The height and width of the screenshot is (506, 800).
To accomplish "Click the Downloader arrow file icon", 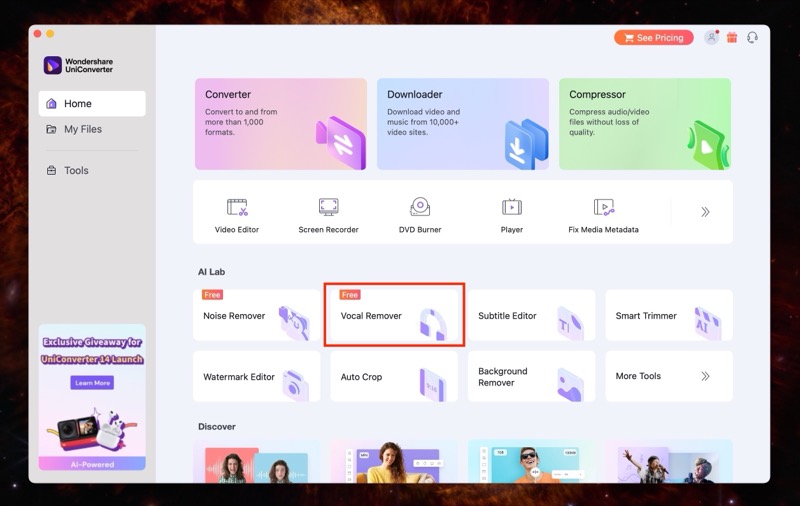I will (526, 144).
